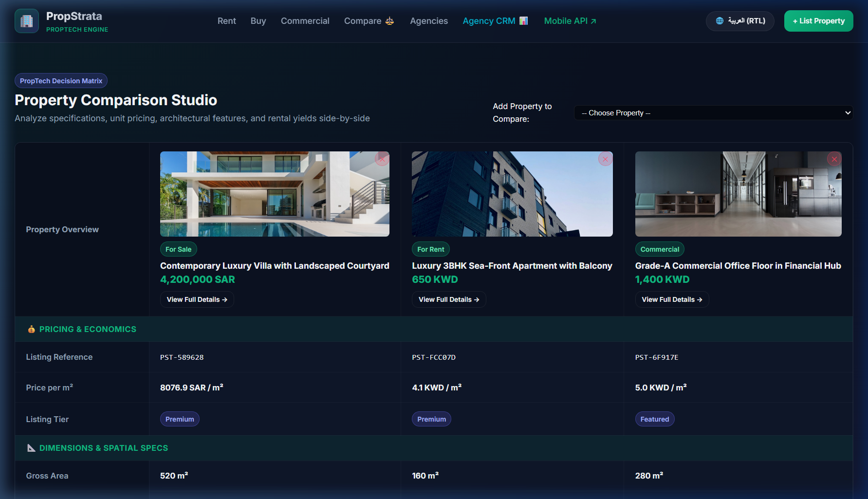Remove the Commercial Office Floor from comparison
The image size is (868, 499).
(834, 159)
